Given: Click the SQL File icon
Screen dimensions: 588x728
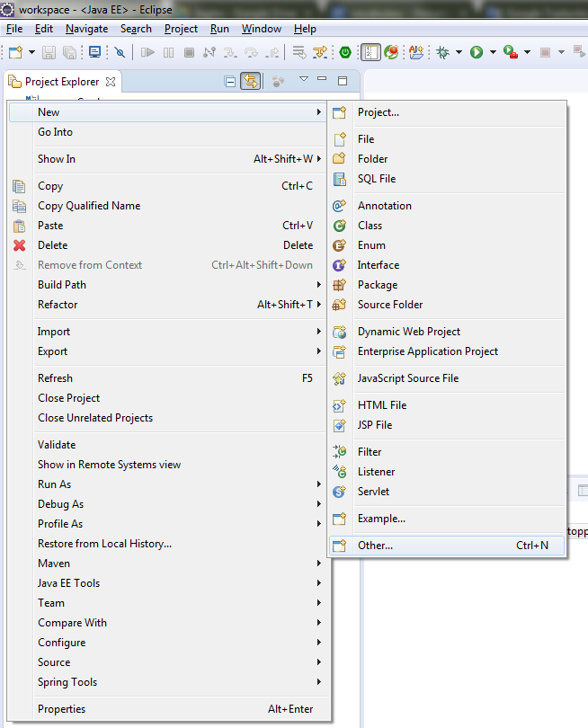Looking at the screenshot, I should click(340, 179).
